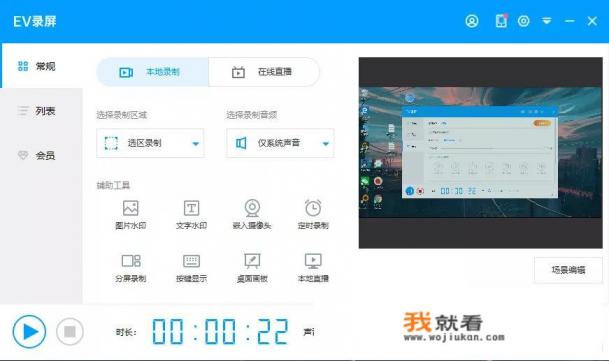This screenshot has width=609, height=361.
Task: Click the mobile phone icon in title bar
Action: click(x=501, y=21)
